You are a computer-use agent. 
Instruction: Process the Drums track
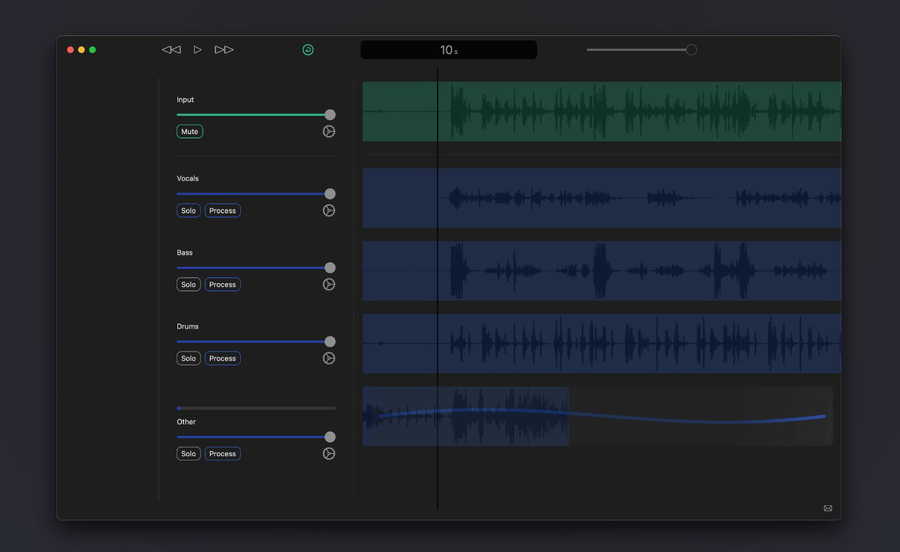[223, 359]
